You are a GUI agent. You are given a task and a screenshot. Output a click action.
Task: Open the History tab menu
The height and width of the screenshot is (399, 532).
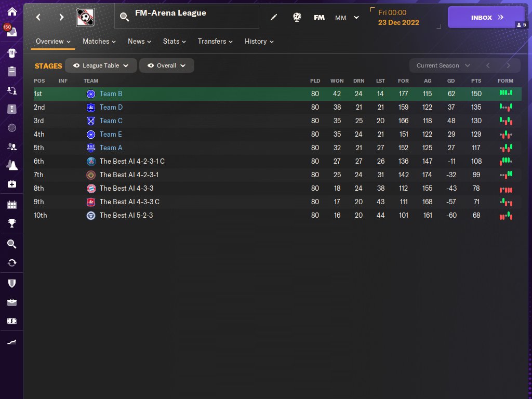pyautogui.click(x=259, y=42)
